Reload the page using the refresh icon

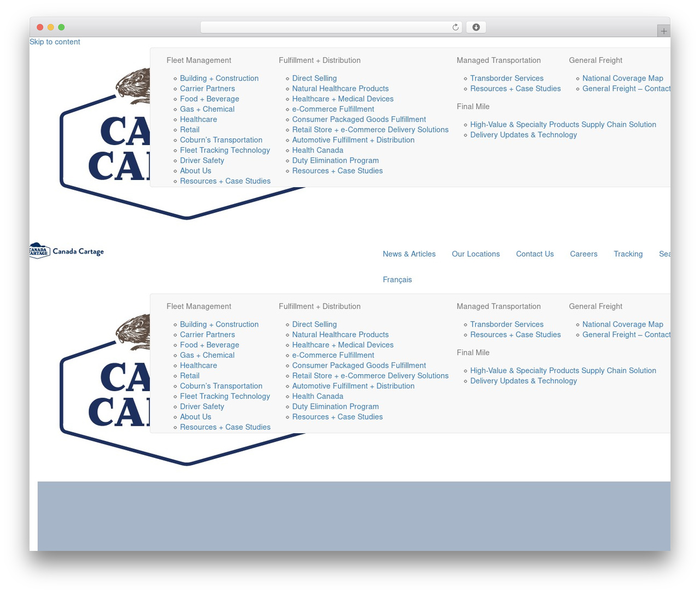(455, 27)
